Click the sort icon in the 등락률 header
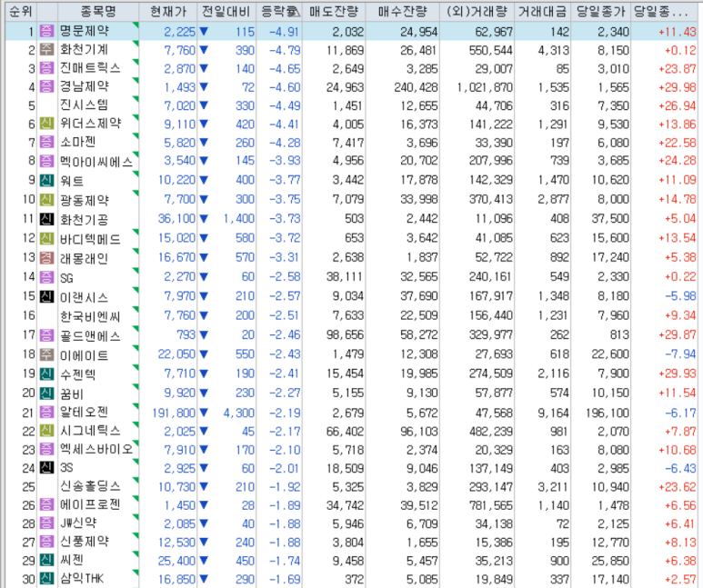This screenshot has width=703, height=588. pos(294,12)
